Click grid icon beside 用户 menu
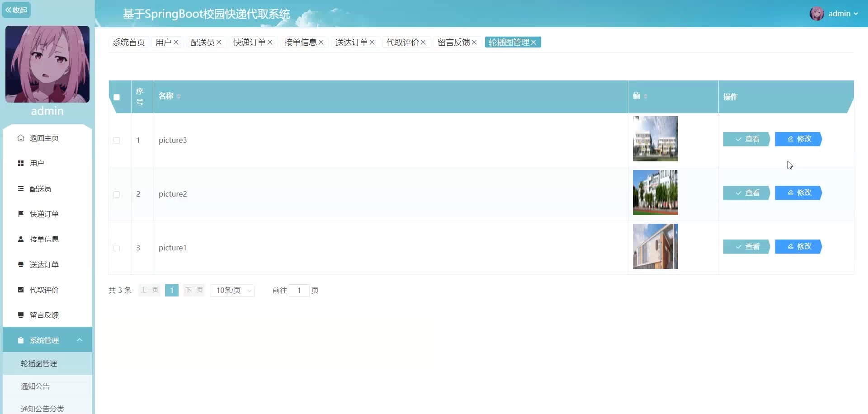 21,163
